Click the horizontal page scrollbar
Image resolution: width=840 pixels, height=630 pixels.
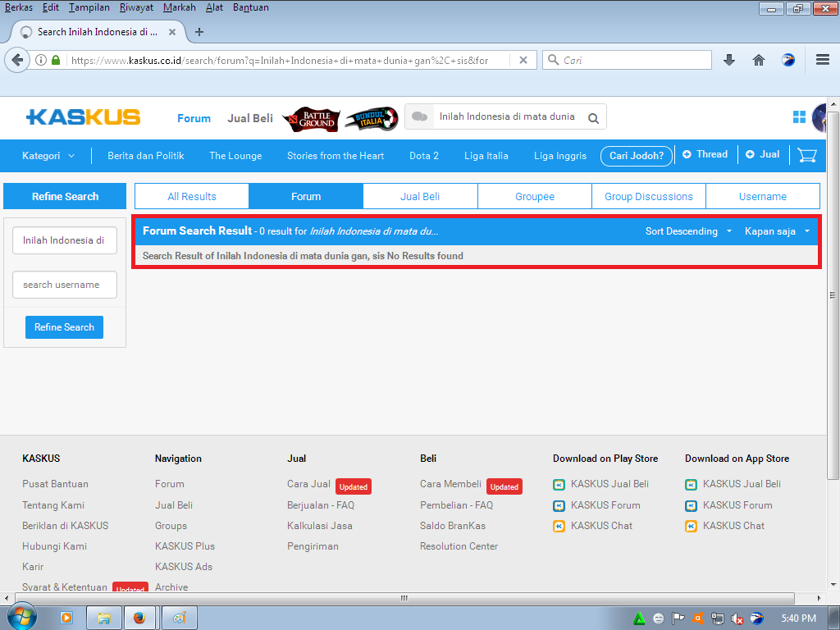pos(404,598)
